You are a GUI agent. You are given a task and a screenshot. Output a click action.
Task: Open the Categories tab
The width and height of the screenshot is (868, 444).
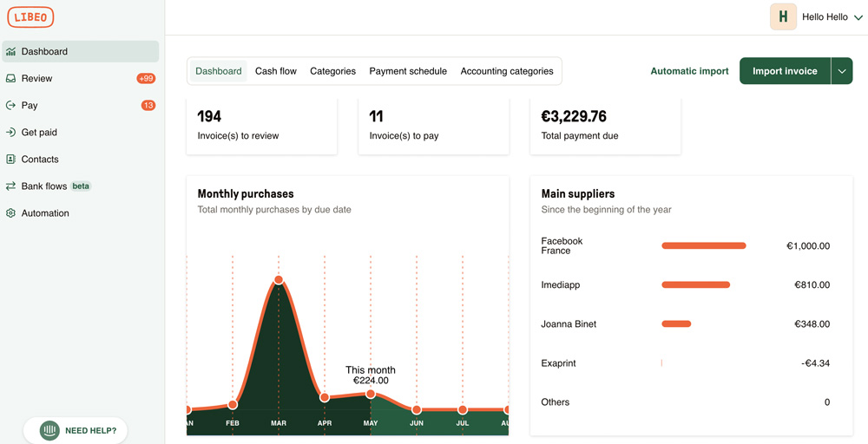click(x=332, y=71)
